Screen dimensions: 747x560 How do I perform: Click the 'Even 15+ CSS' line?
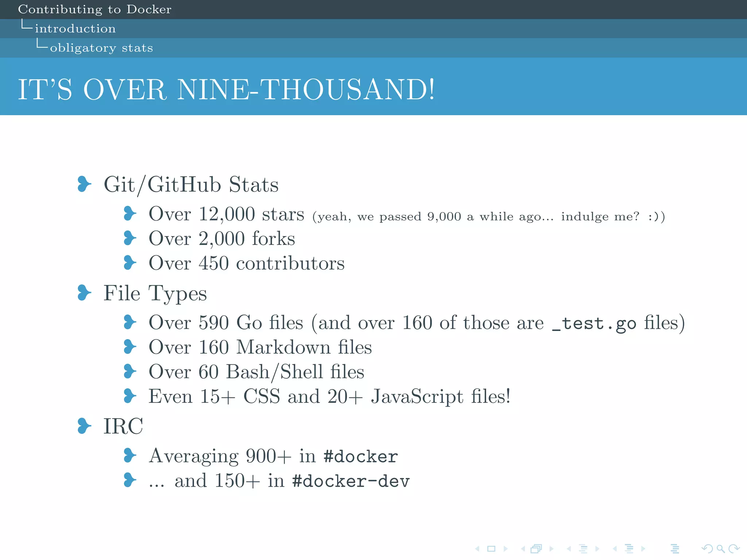(x=329, y=396)
